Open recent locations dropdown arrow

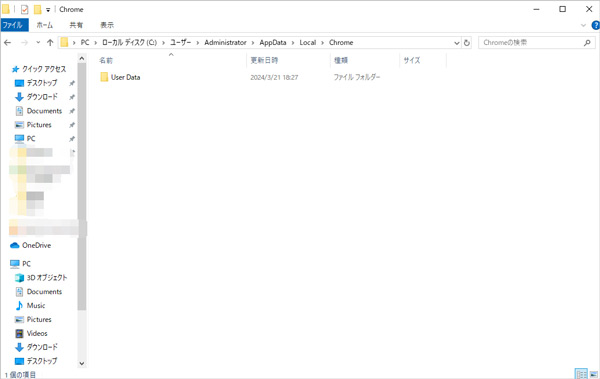38,42
